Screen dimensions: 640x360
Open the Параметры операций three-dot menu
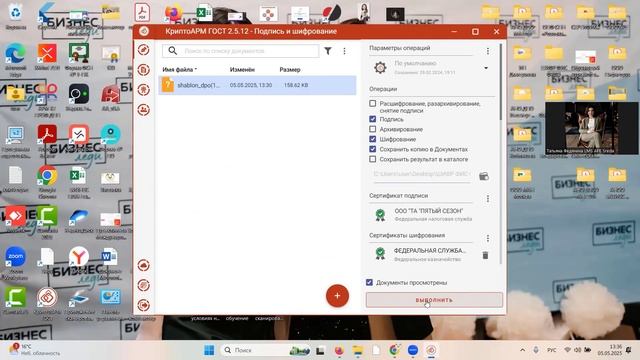pyautogui.click(x=487, y=51)
